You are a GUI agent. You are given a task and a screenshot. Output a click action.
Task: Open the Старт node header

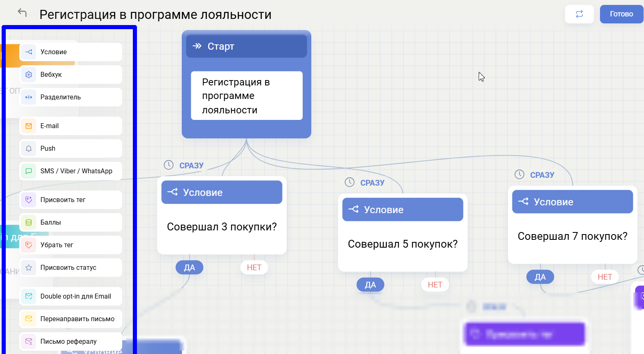click(x=246, y=46)
